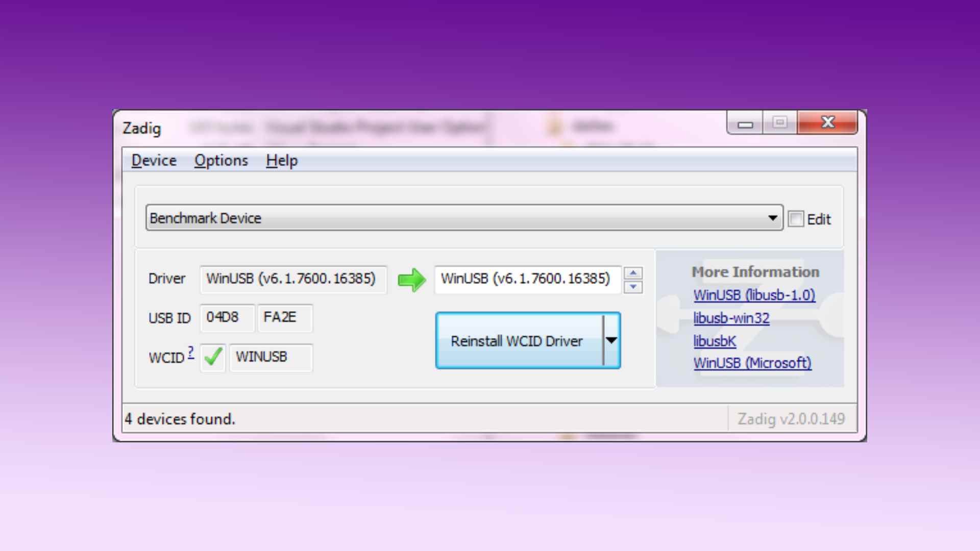Viewport: 980px width, 551px height.
Task: Click the disabled maximize window button
Action: click(x=780, y=123)
